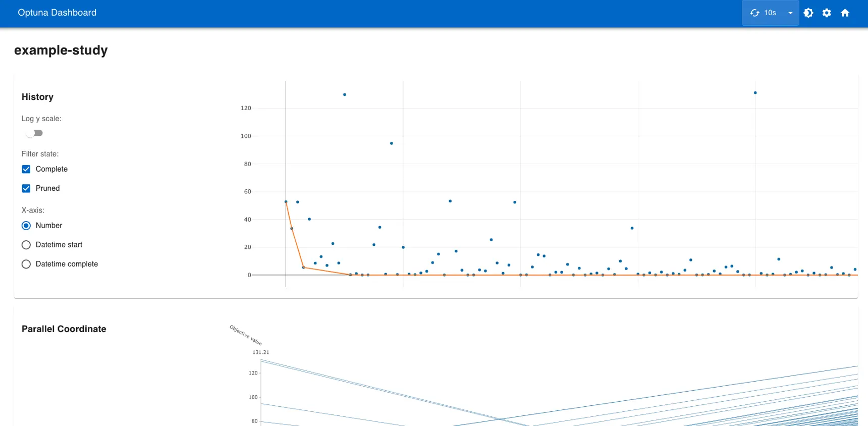This screenshot has width=868, height=426.
Task: Click the example-study heading
Action: pyautogui.click(x=61, y=50)
